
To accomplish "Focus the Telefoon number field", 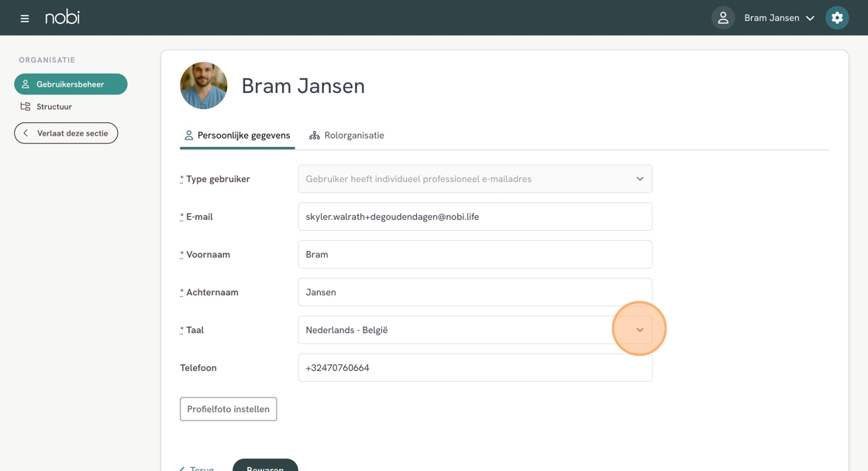I will (x=474, y=368).
